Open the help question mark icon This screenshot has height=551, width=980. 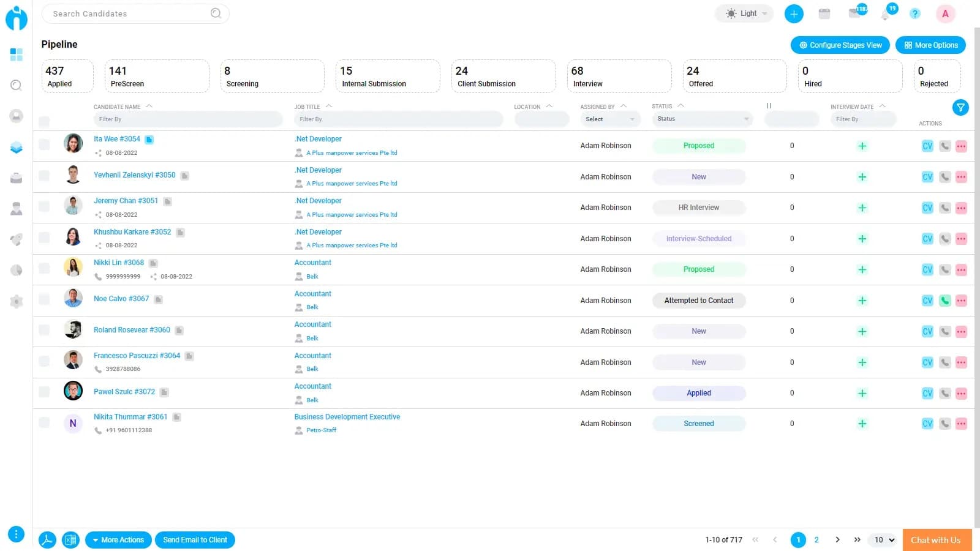tap(914, 14)
